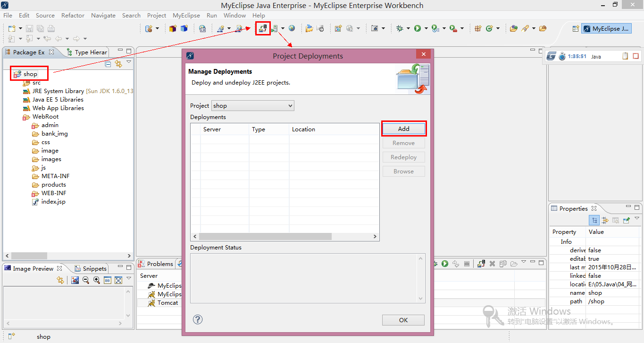Click the green run server icon in Servers view
Image resolution: width=644 pixels, height=343 pixels.
445,264
